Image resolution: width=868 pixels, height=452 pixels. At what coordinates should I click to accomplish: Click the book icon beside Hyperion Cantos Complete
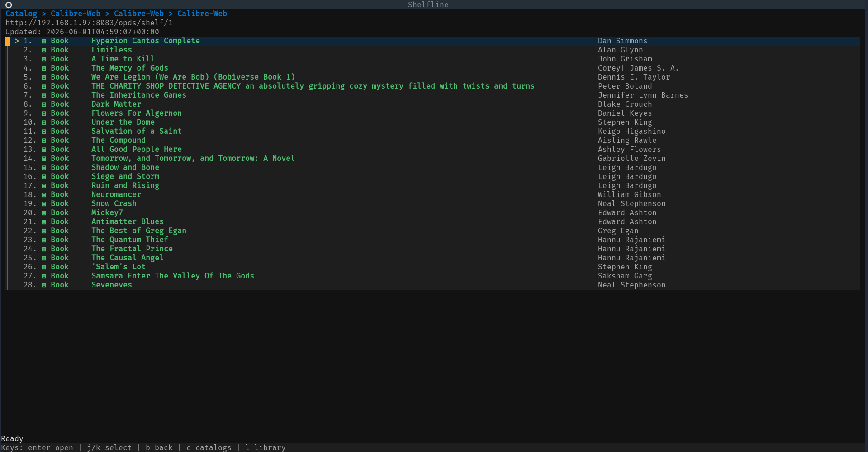coord(44,41)
